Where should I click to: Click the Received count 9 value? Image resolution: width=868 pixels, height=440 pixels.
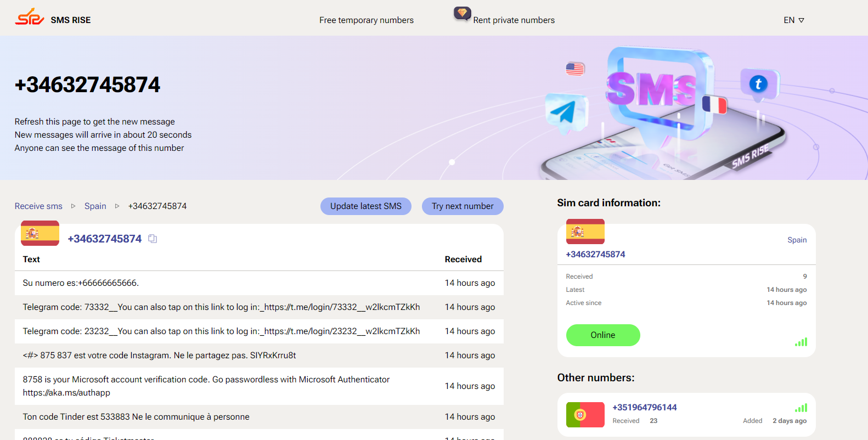805,277
